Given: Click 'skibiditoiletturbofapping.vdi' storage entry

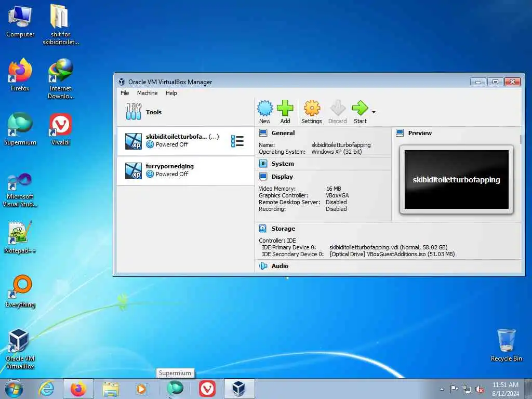Looking at the screenshot, I should 388,247.
